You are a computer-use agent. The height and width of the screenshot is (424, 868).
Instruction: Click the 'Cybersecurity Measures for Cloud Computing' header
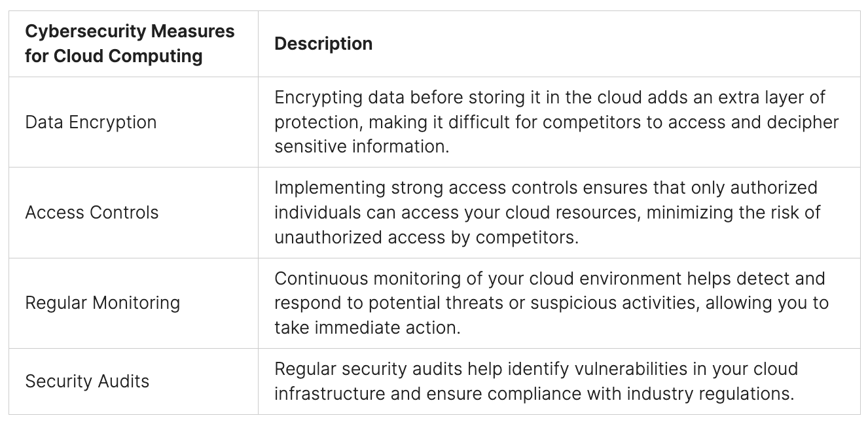(x=130, y=43)
